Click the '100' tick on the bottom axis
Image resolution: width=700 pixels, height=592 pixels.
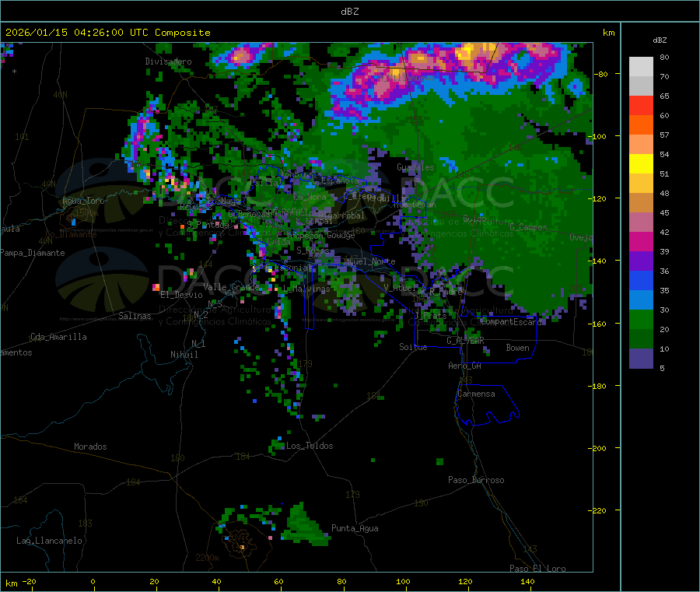click(403, 581)
